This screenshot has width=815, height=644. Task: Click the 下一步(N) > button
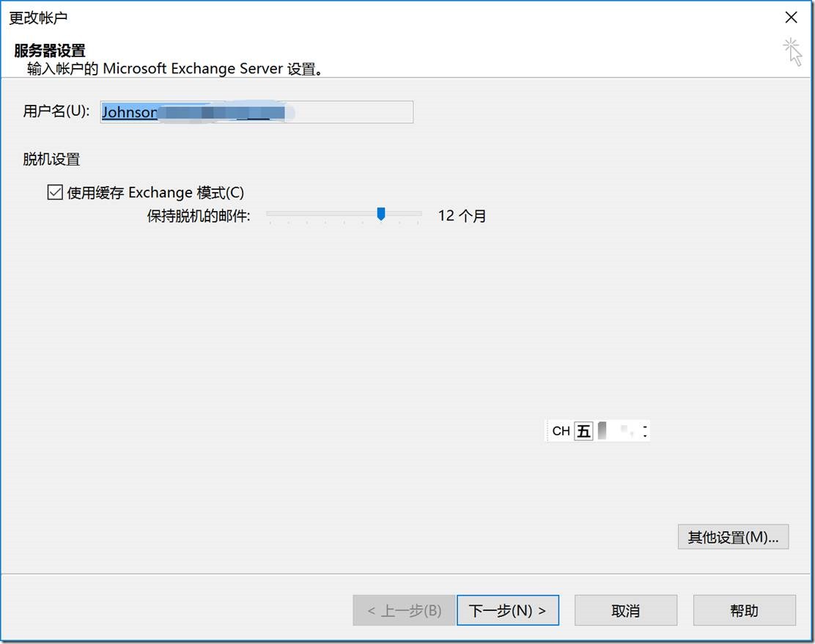508,610
